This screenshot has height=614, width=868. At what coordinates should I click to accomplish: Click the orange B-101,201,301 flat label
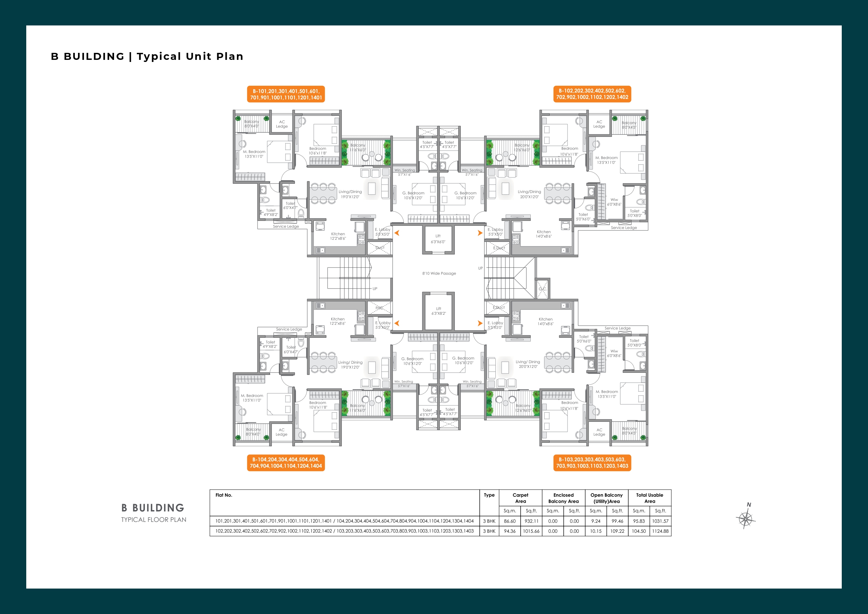pos(286,94)
